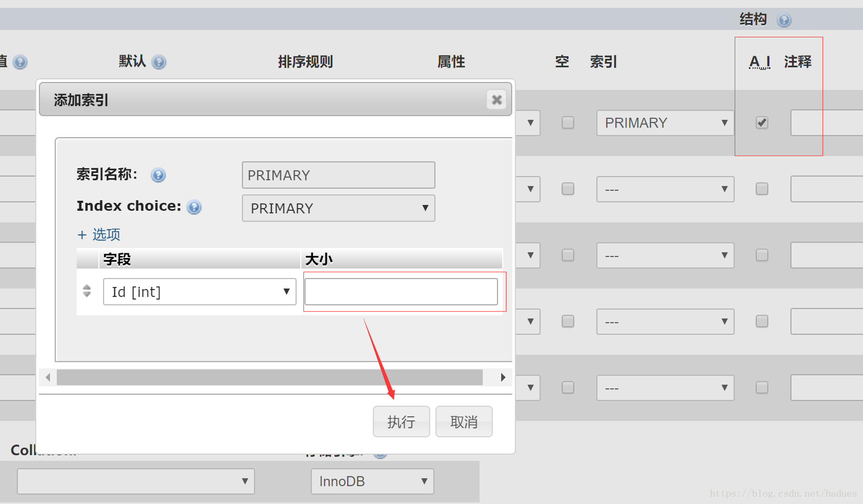Viewport: 863px width, 504px height.
Task: Click the right arrow of the horizontal scrollbar
Action: click(503, 377)
